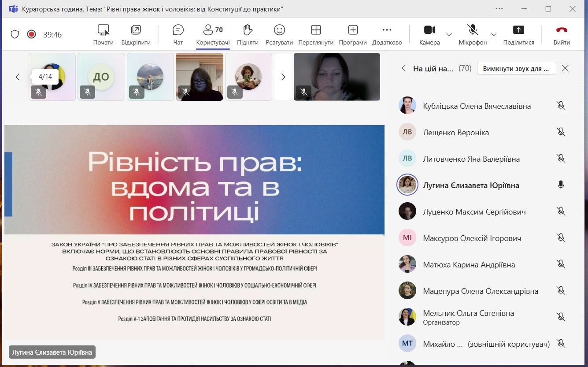The width and height of the screenshot is (588, 367).
Task: Raise hand with Підняти button
Action: pyautogui.click(x=248, y=35)
